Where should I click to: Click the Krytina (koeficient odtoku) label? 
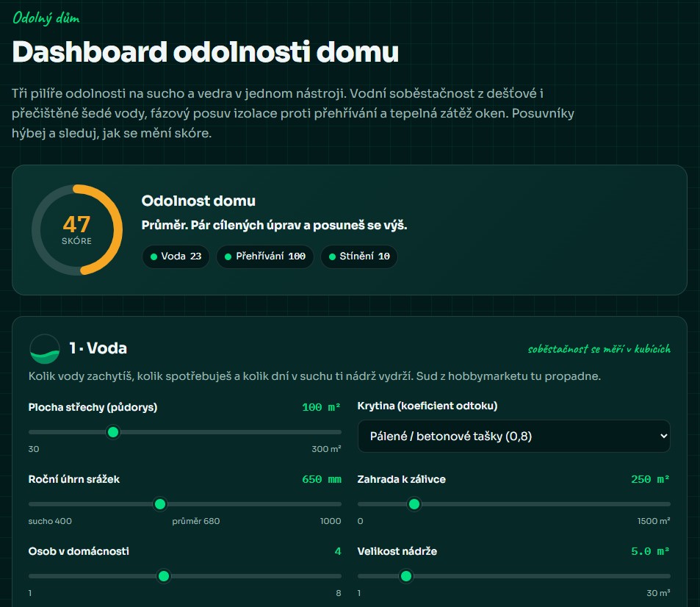427,406
